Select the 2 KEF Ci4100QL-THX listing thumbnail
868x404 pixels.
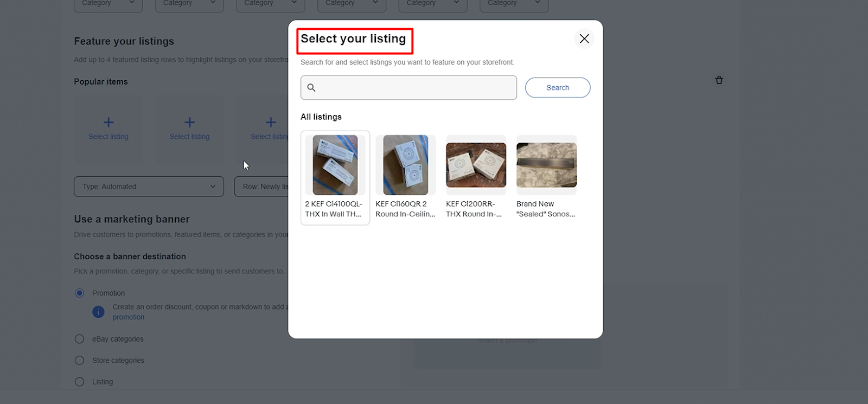pos(335,165)
